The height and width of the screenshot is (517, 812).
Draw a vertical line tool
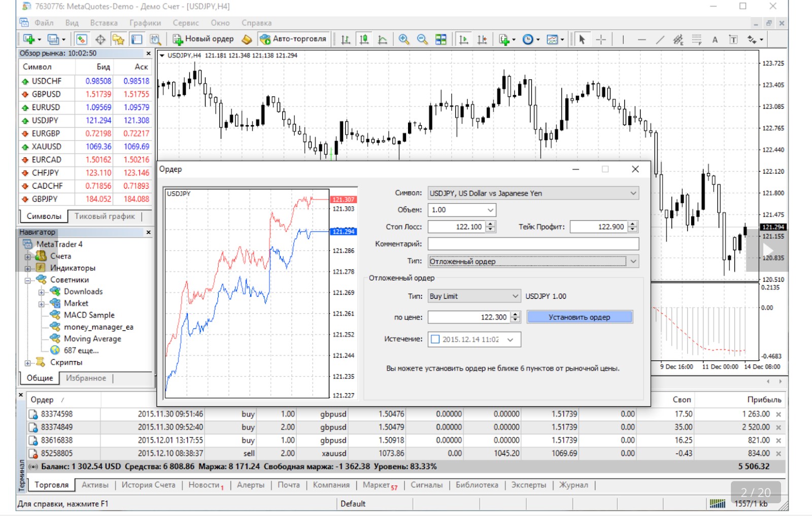click(x=623, y=39)
